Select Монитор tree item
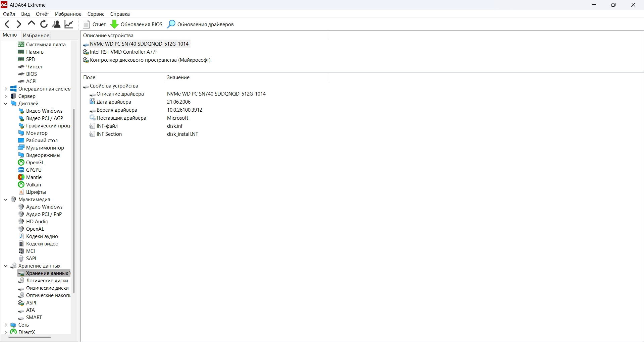Viewport: 644px width, 342px height. click(x=33, y=133)
